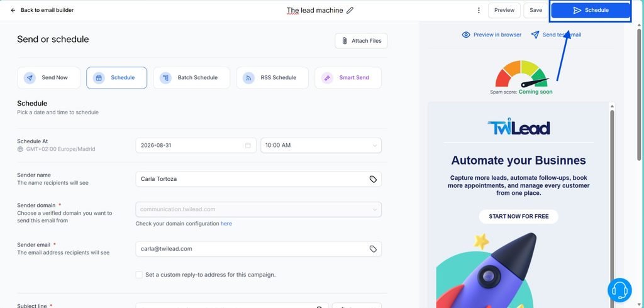Open the three-dot more options menu
The height and width of the screenshot is (308, 644).
479,10
